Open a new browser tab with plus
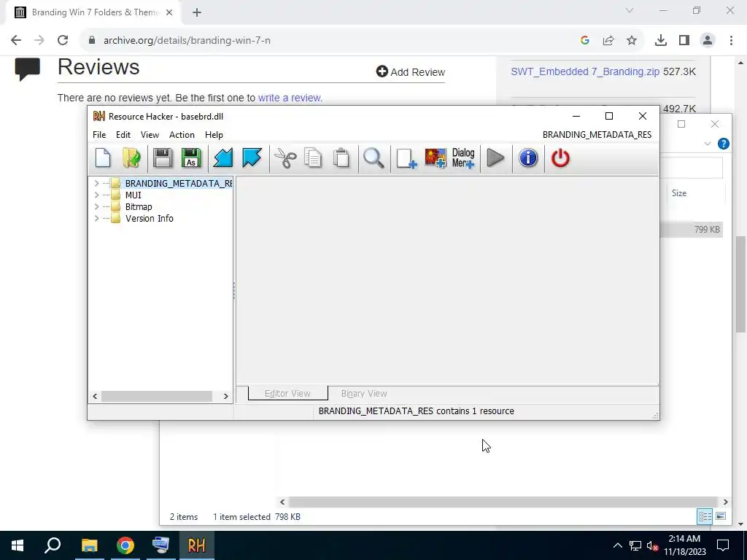The height and width of the screenshot is (560, 747). [x=197, y=12]
